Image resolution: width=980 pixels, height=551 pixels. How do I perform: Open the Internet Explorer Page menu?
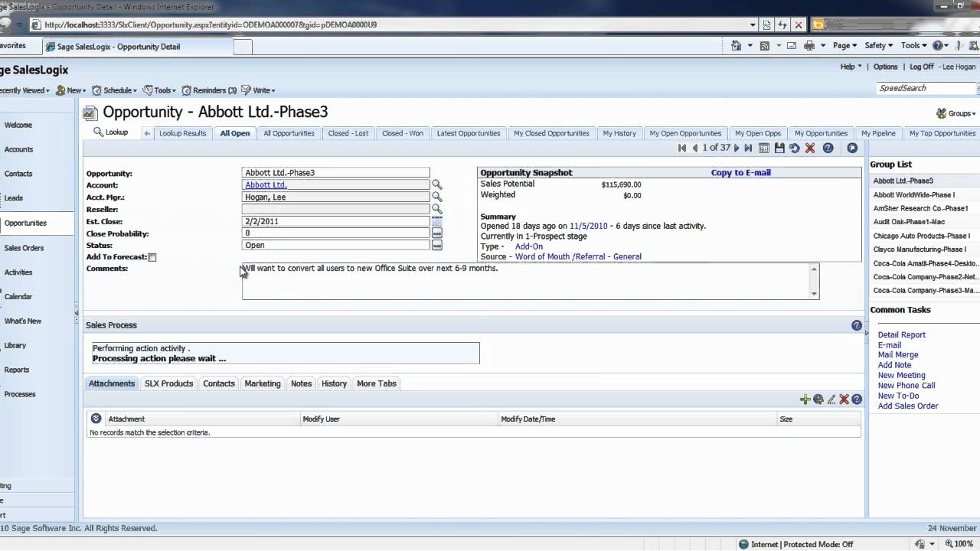point(844,46)
